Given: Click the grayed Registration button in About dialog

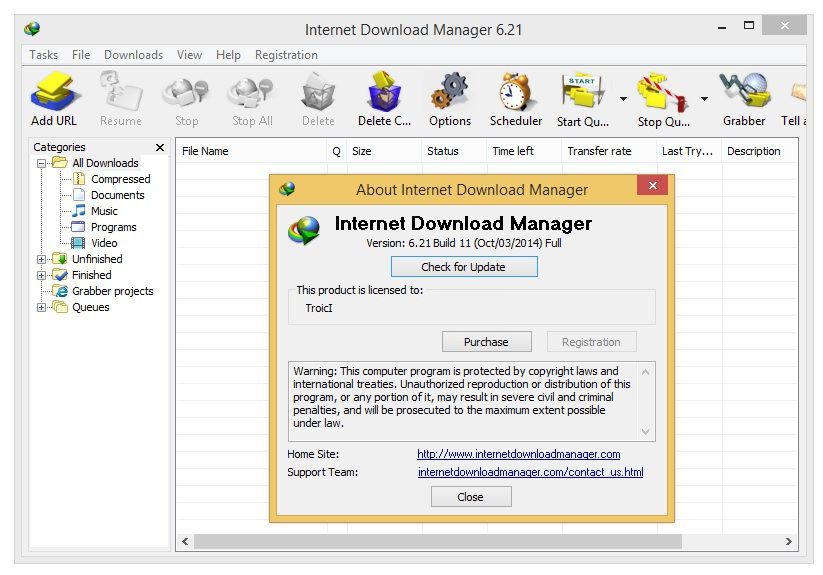Looking at the screenshot, I should point(592,342).
